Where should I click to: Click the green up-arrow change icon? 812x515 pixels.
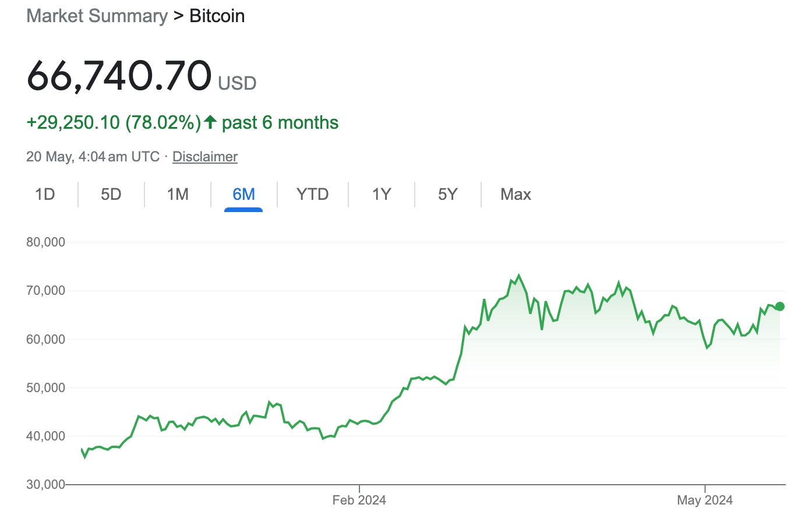[x=210, y=122]
